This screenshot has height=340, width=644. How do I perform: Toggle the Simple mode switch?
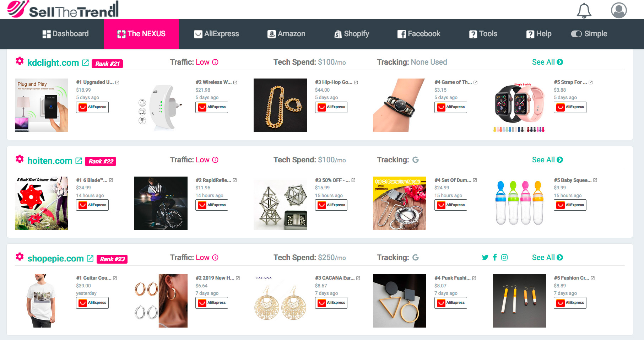576,34
